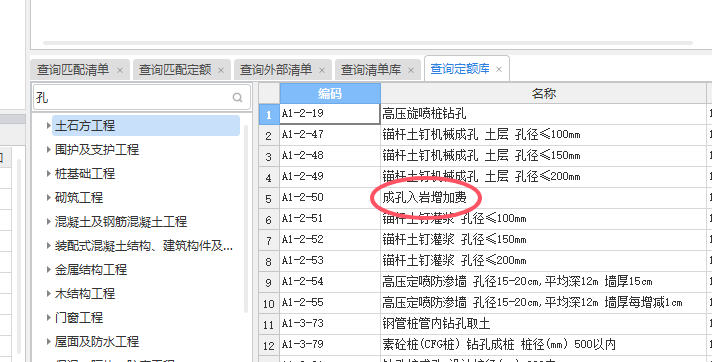This screenshot has width=712, height=362.
Task: Click the tree panel vertical scrollbar
Action: tap(247, 218)
